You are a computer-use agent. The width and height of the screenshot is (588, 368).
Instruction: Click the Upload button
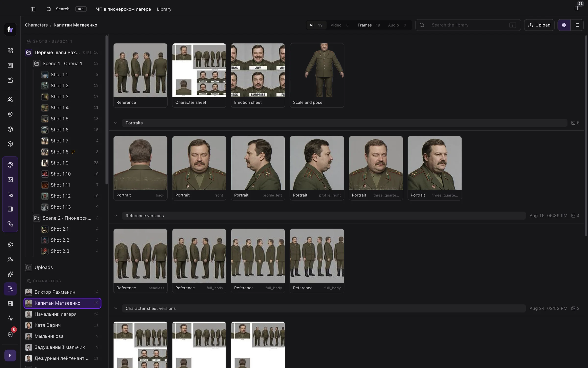click(539, 25)
